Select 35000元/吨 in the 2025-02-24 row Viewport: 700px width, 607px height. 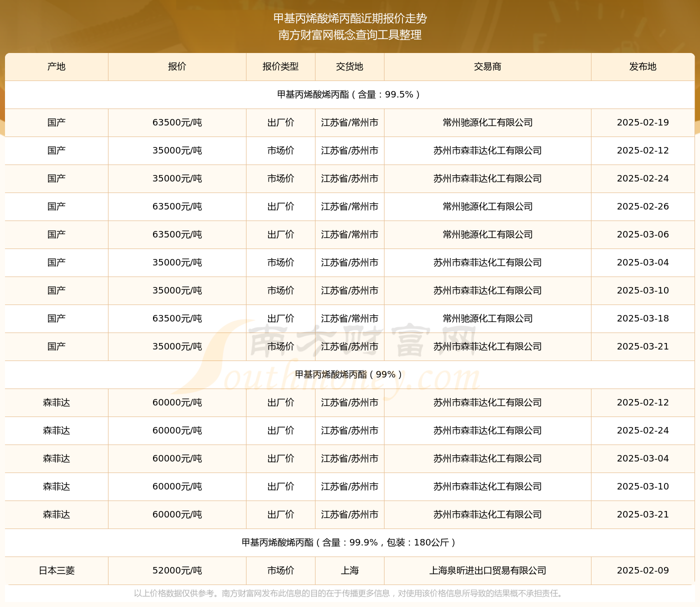(x=177, y=178)
